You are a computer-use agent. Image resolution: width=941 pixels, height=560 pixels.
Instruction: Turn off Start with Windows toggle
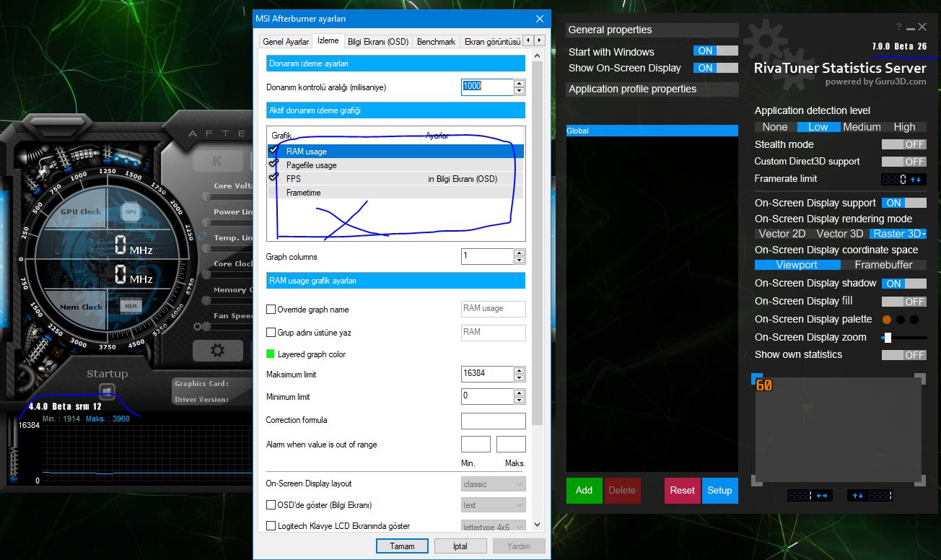point(716,51)
